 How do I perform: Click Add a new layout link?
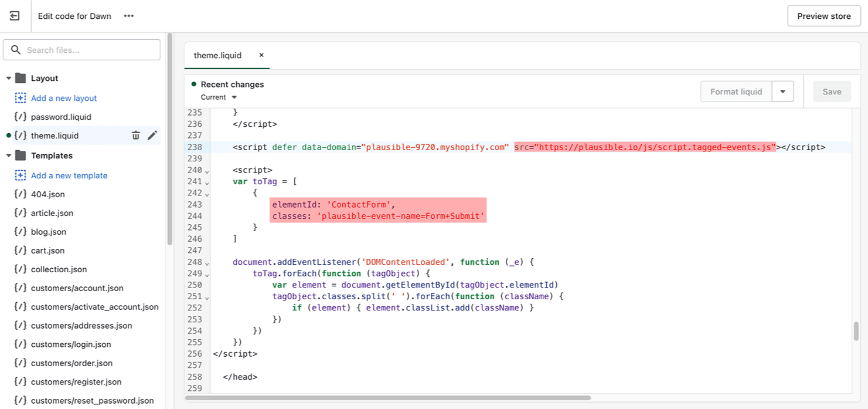(x=64, y=98)
